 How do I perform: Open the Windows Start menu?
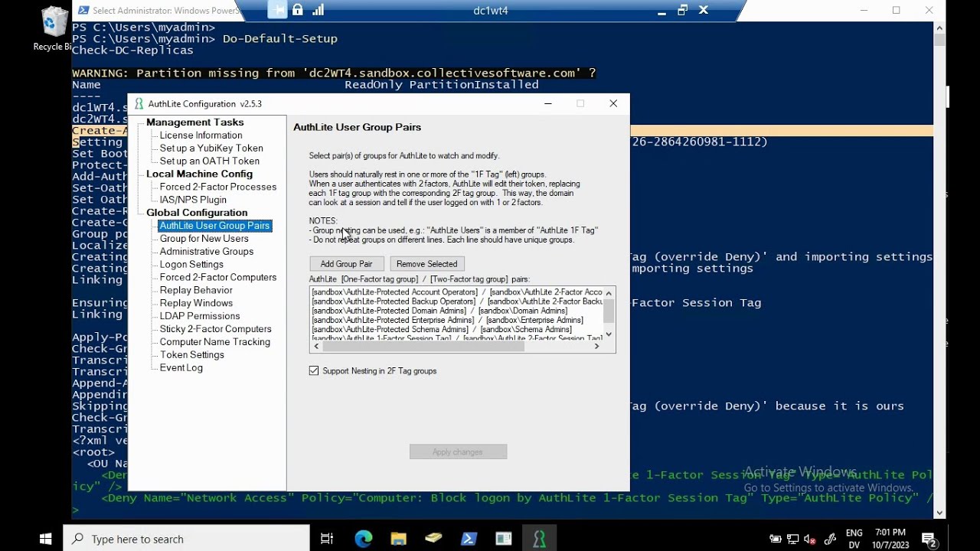45,539
